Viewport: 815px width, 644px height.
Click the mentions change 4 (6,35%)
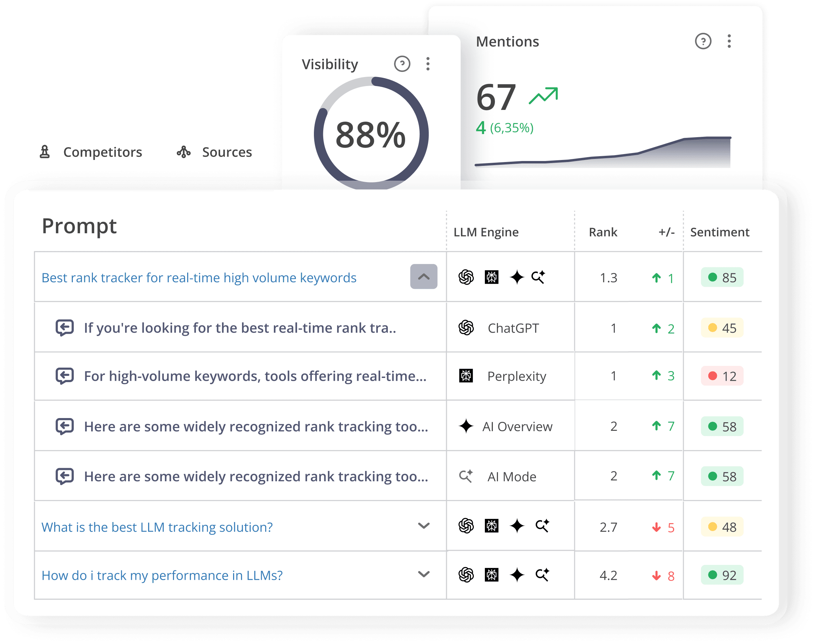(505, 128)
